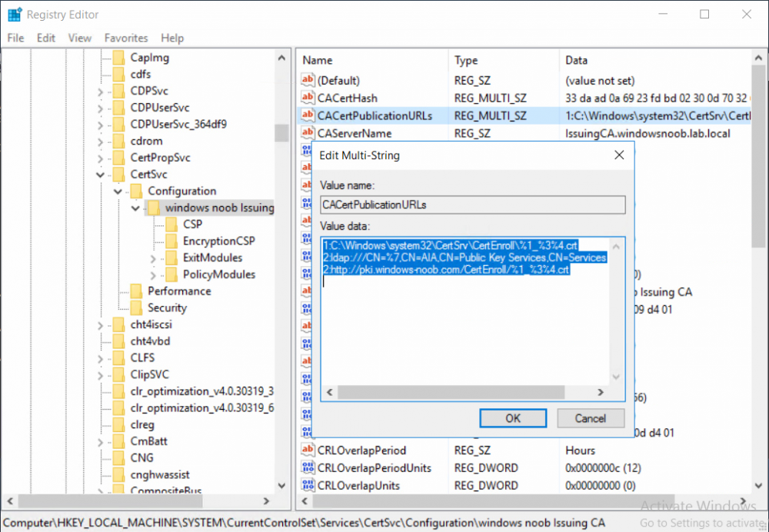Click the ExitModules folder icon
Viewport: 769px width, 532px height.
tap(171, 258)
